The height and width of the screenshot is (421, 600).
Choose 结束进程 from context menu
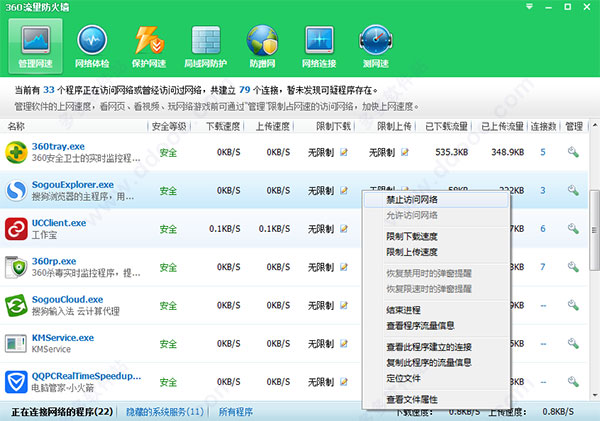point(403,310)
